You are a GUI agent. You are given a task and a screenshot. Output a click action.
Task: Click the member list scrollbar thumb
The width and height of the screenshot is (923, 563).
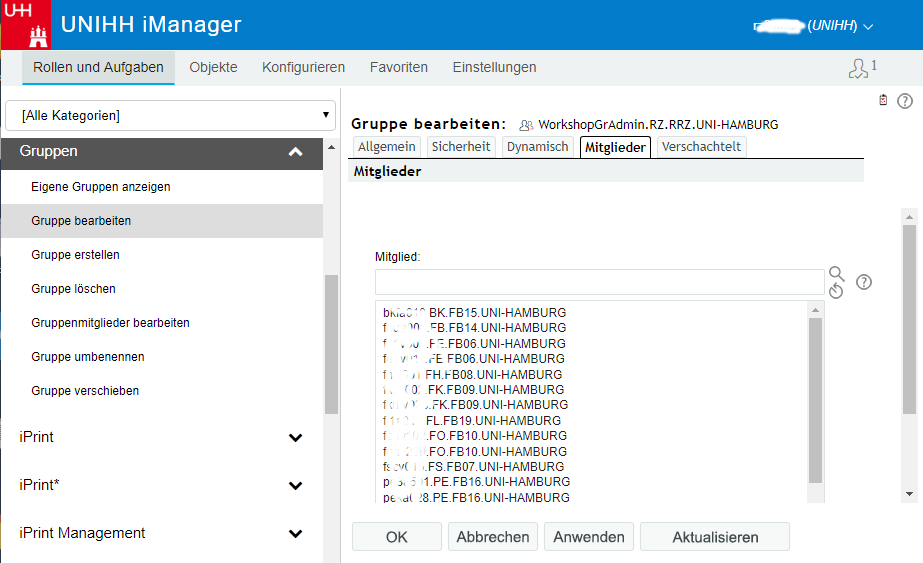pos(815,400)
